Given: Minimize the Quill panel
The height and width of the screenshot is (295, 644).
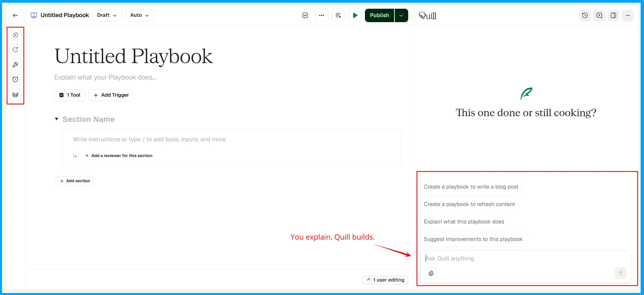Looking at the screenshot, I should click(628, 15).
